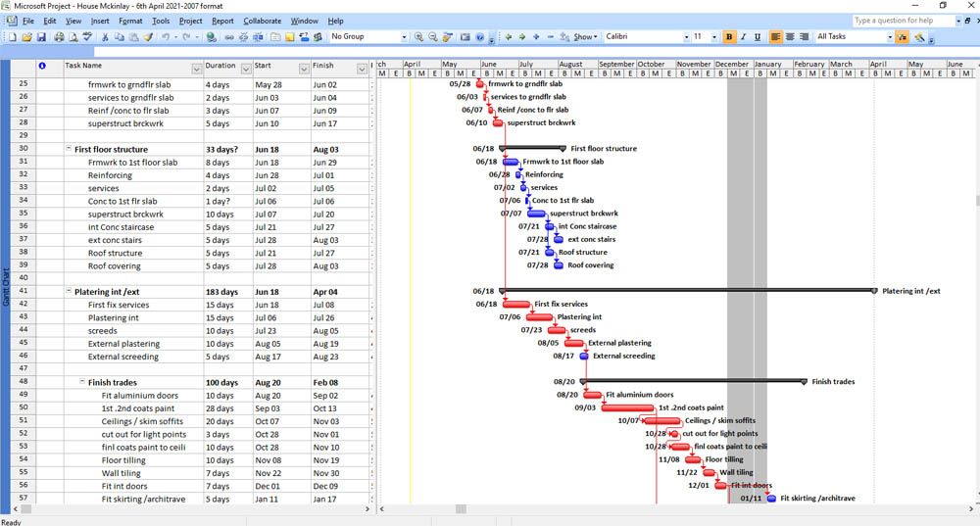Toggle Underline formatting

tap(758, 37)
